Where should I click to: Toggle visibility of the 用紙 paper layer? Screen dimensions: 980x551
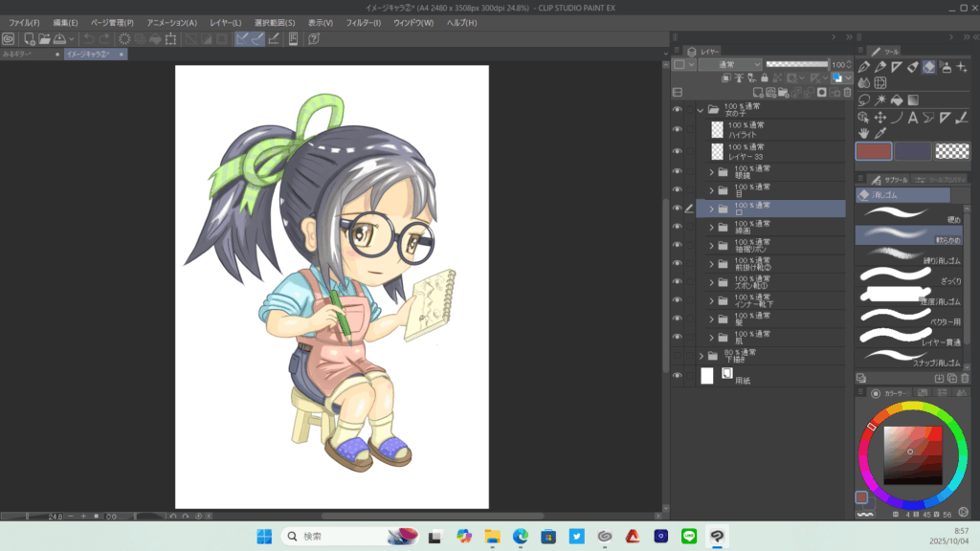678,376
